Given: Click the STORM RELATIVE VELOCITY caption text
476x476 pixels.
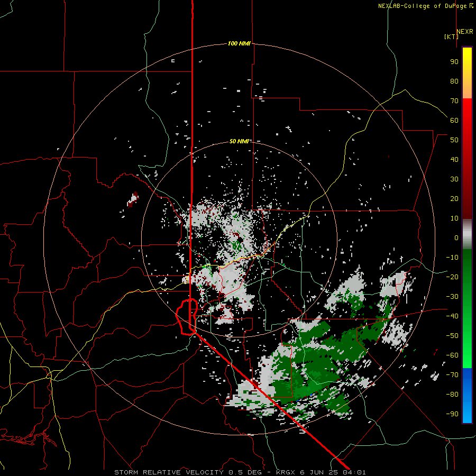Looking at the screenshot, I should click(170, 472).
